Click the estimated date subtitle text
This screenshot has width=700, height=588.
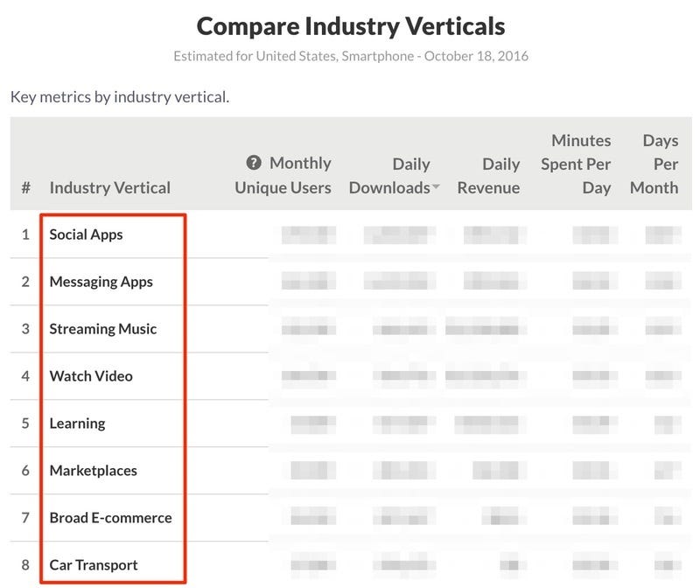(x=350, y=57)
